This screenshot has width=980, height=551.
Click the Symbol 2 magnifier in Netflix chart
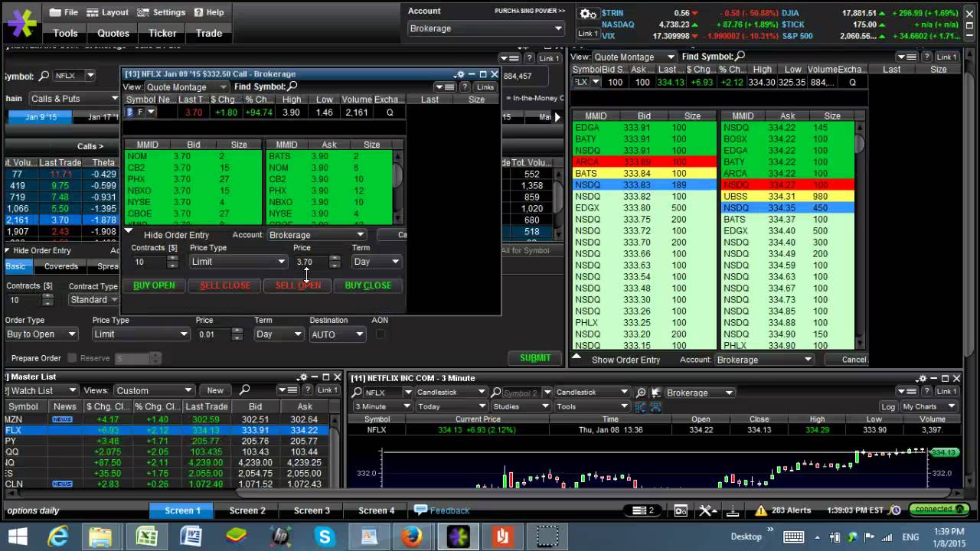pos(497,393)
